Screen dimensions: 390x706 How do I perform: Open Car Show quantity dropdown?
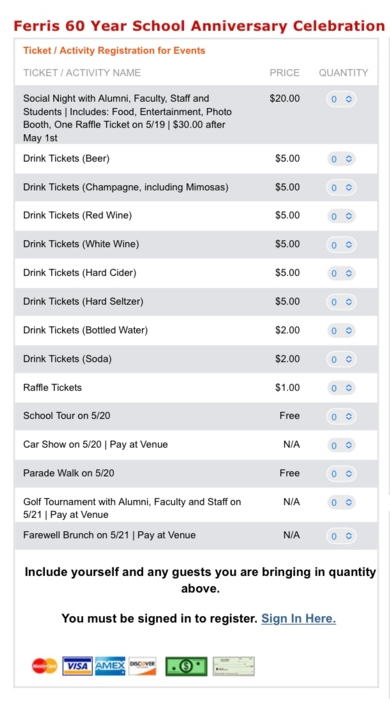pos(341,445)
